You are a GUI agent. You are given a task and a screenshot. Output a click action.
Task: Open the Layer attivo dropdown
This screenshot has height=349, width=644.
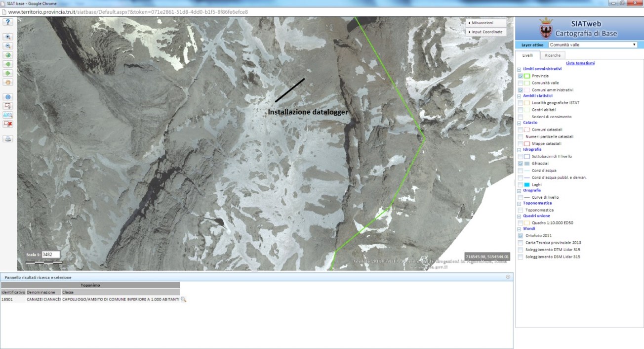593,44
